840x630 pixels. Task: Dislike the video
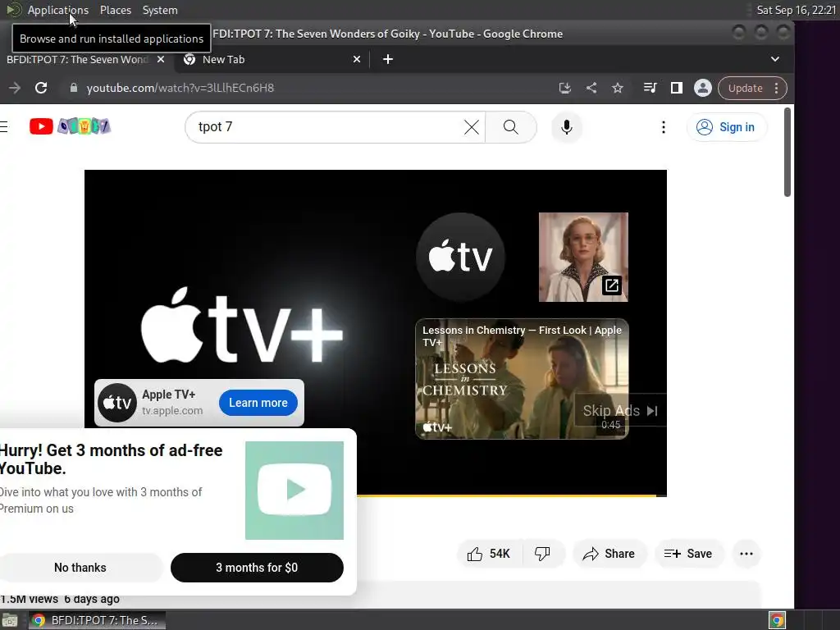tap(543, 554)
